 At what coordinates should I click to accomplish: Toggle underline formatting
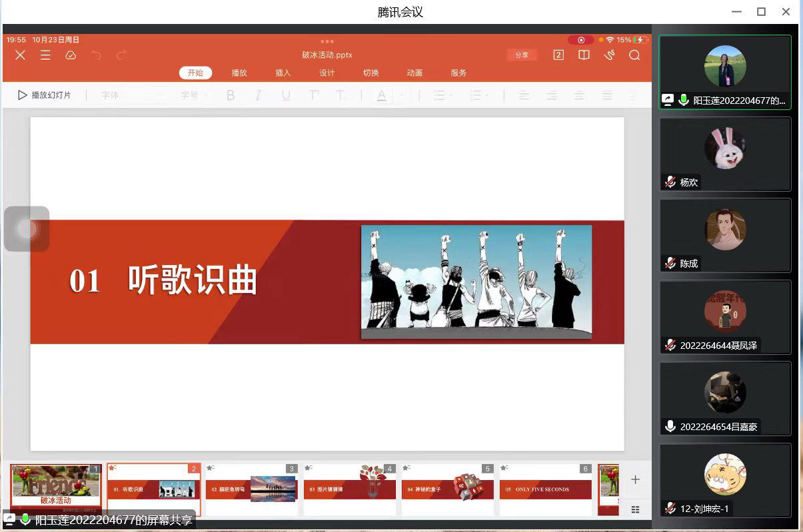286,95
